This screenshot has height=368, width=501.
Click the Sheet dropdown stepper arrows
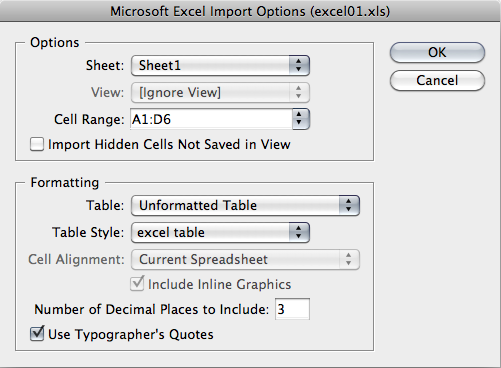[x=299, y=65]
